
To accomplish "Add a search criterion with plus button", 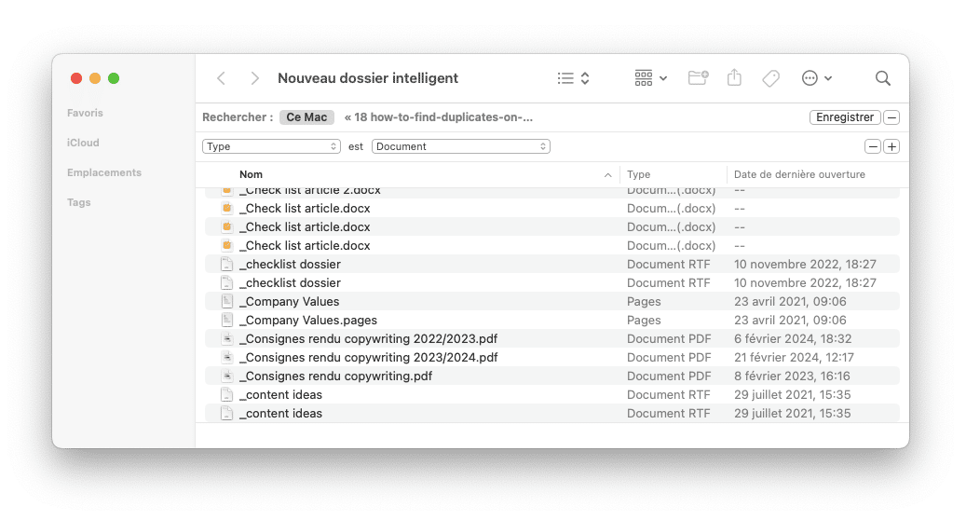I will pyautogui.click(x=892, y=146).
